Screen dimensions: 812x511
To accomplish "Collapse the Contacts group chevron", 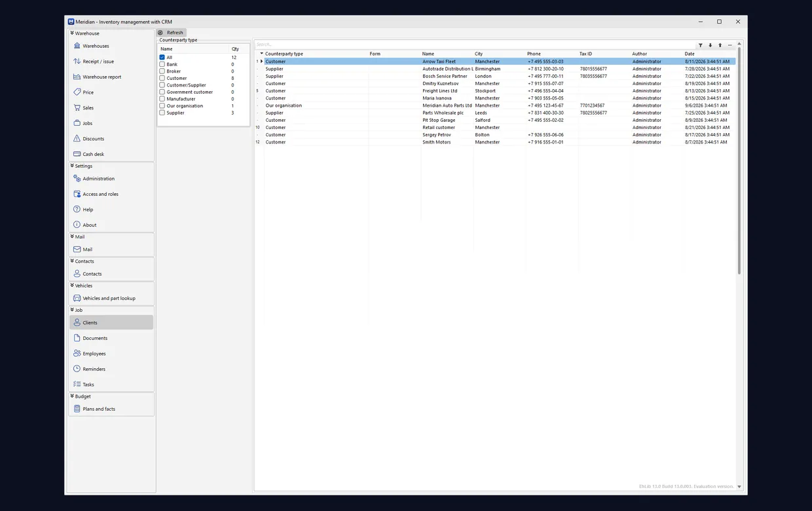I will tap(72, 261).
